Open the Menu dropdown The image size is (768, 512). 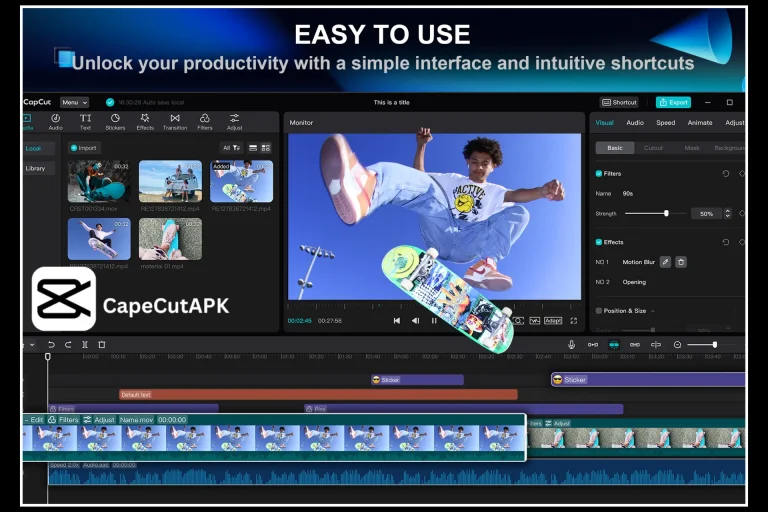coord(74,102)
